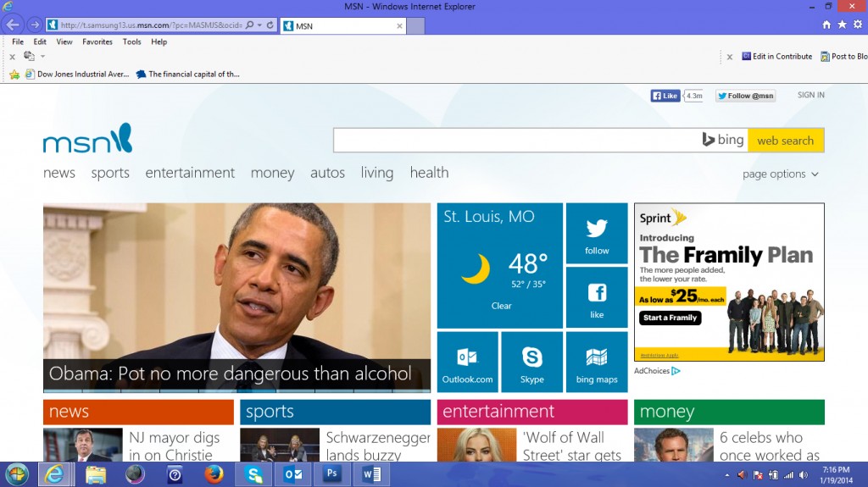Open Skype from the taskbar
This screenshot has height=487, width=868.
[x=253, y=475]
